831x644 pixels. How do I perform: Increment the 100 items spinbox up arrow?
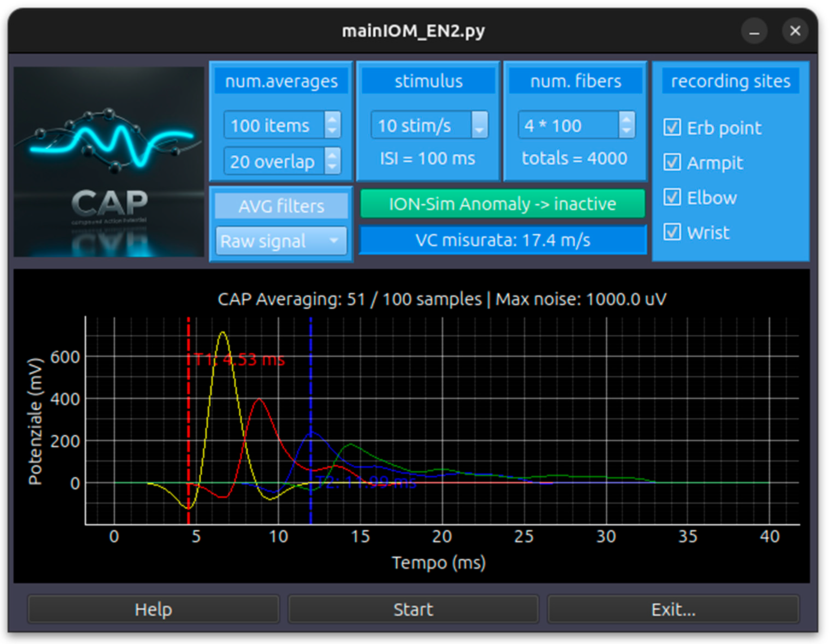pyautogui.click(x=332, y=120)
